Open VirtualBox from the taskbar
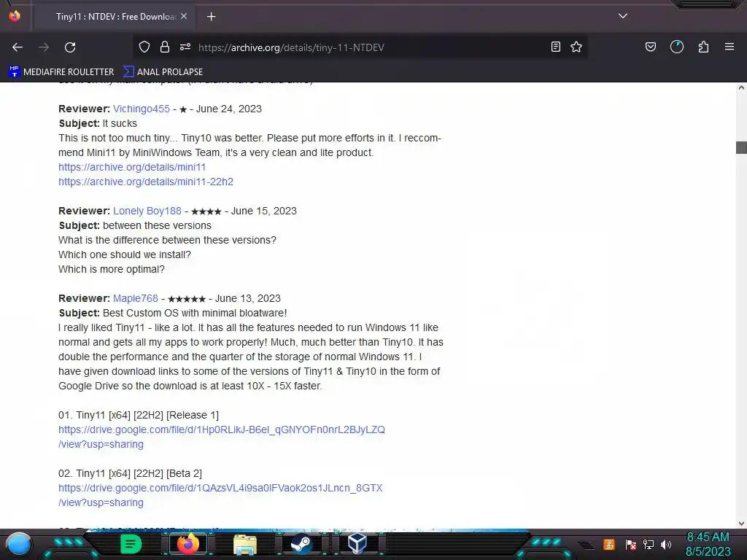 357,544
